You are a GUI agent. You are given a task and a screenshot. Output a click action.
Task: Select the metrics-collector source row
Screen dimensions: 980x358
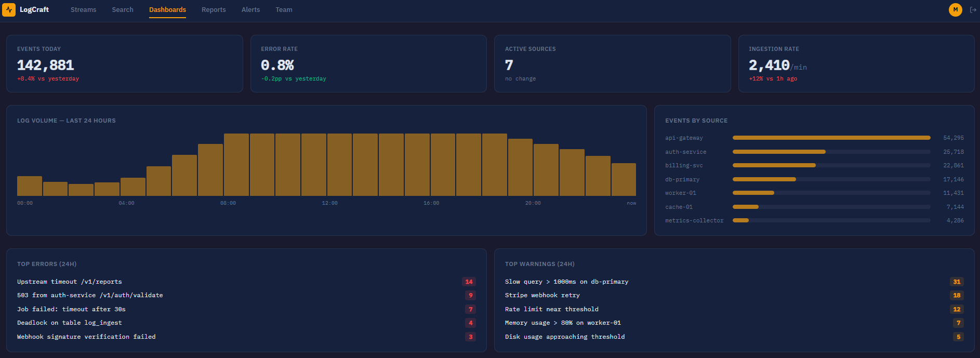tap(814, 220)
